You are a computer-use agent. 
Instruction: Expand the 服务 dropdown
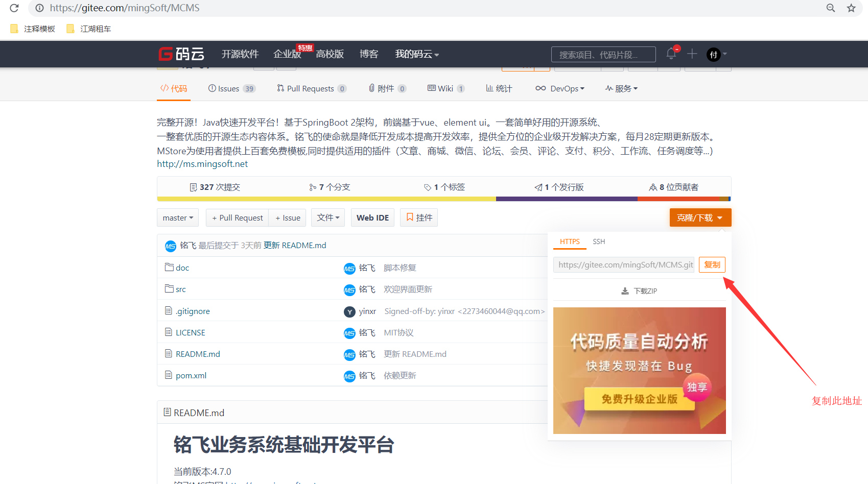tap(621, 88)
